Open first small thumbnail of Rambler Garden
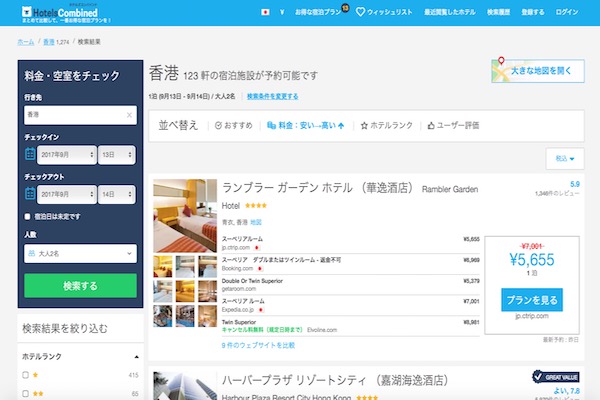Image resolution: width=600 pixels, height=400 pixels. [x=163, y=266]
